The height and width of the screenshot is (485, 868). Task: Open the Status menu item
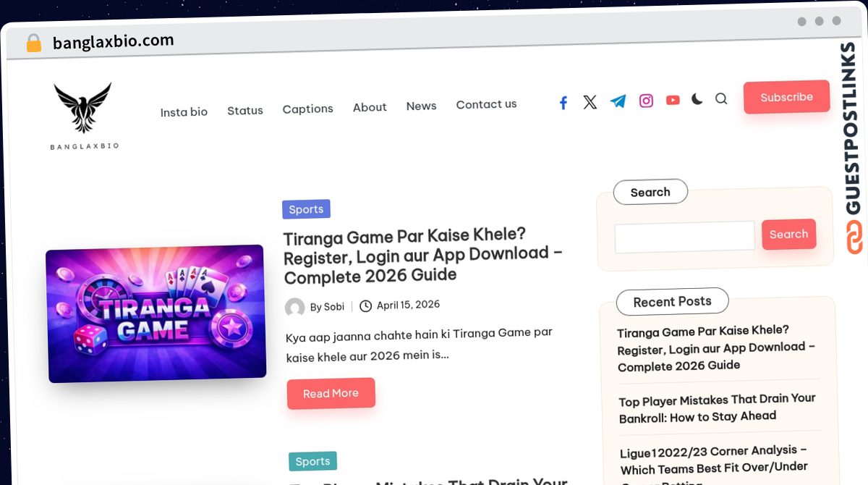point(245,111)
